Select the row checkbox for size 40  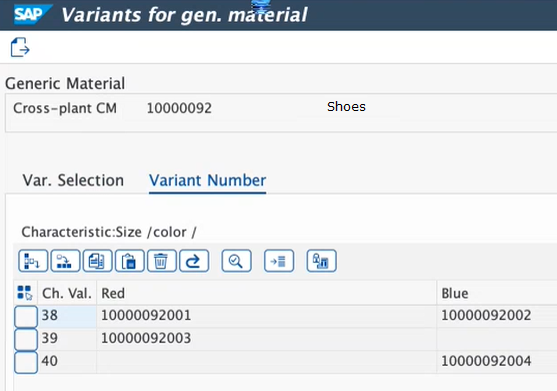[26, 362]
